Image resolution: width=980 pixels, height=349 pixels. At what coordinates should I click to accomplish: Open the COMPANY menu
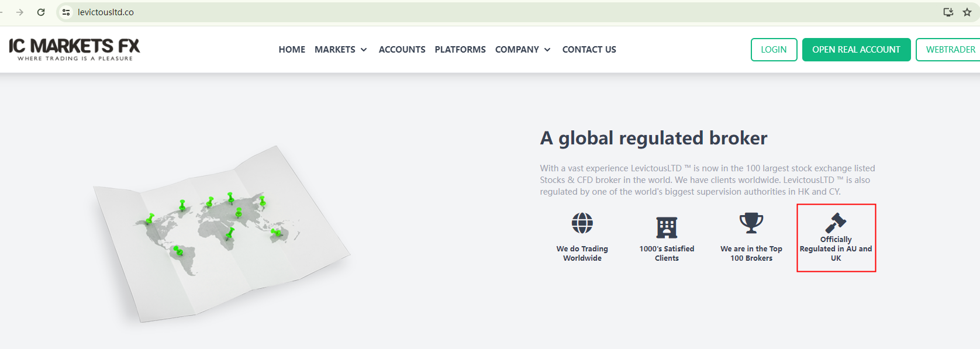[517, 50]
